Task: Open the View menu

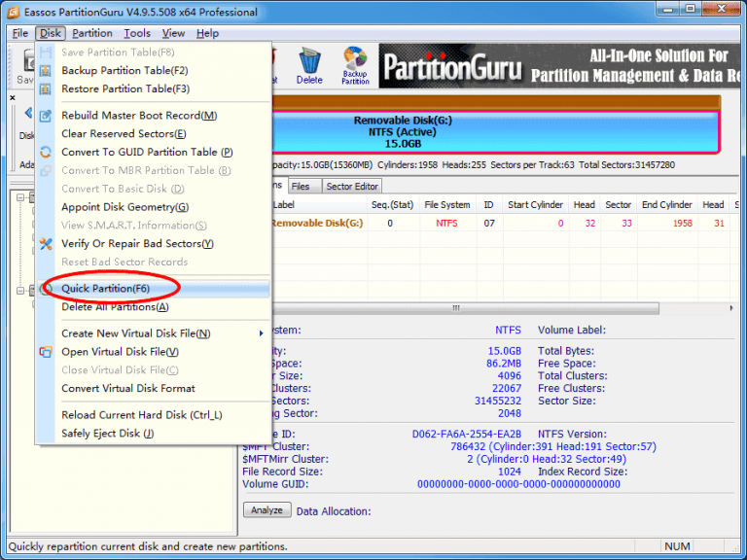Action: [x=173, y=33]
